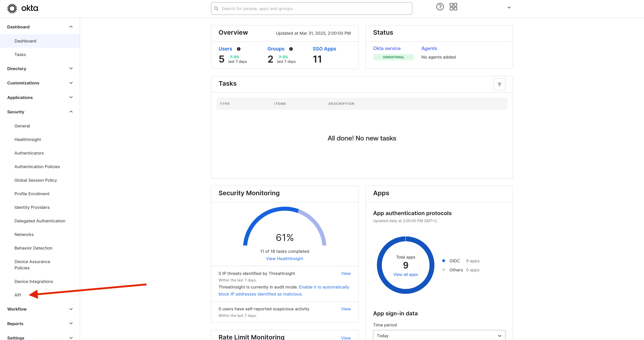The height and width of the screenshot is (340, 644).
Task: Open Authenticators in the sidebar
Action: [x=29, y=153]
